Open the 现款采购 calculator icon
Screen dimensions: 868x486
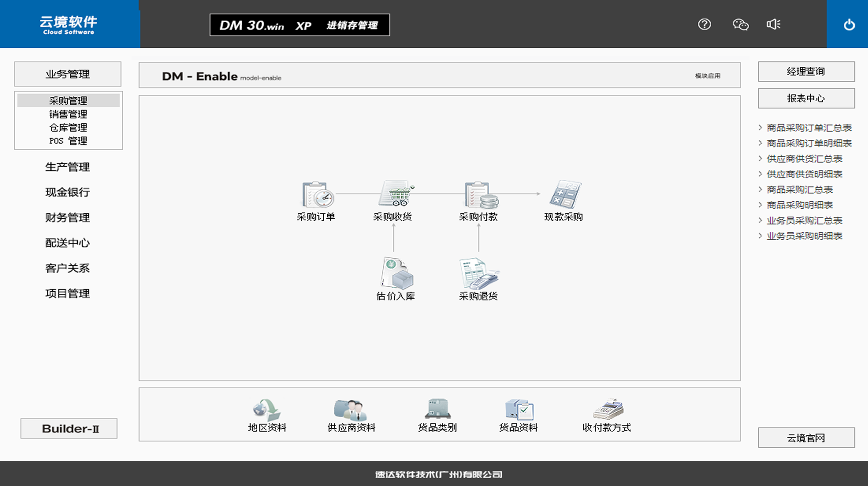point(565,194)
